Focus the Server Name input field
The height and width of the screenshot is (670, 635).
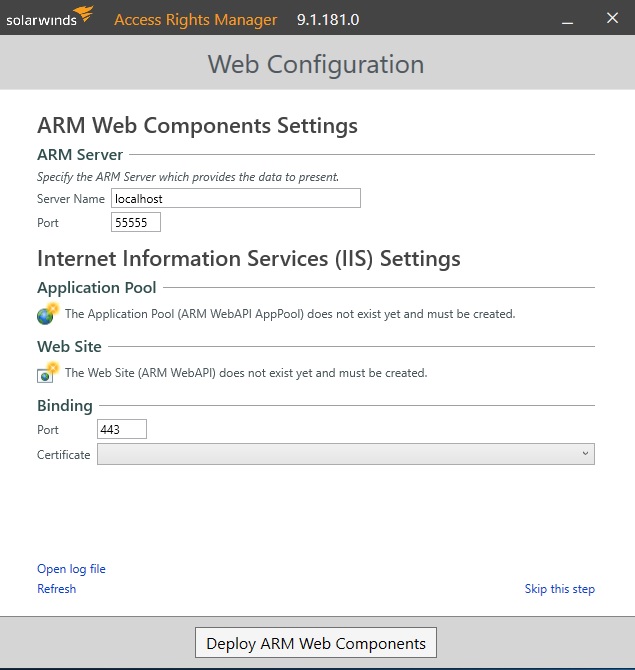tap(236, 198)
